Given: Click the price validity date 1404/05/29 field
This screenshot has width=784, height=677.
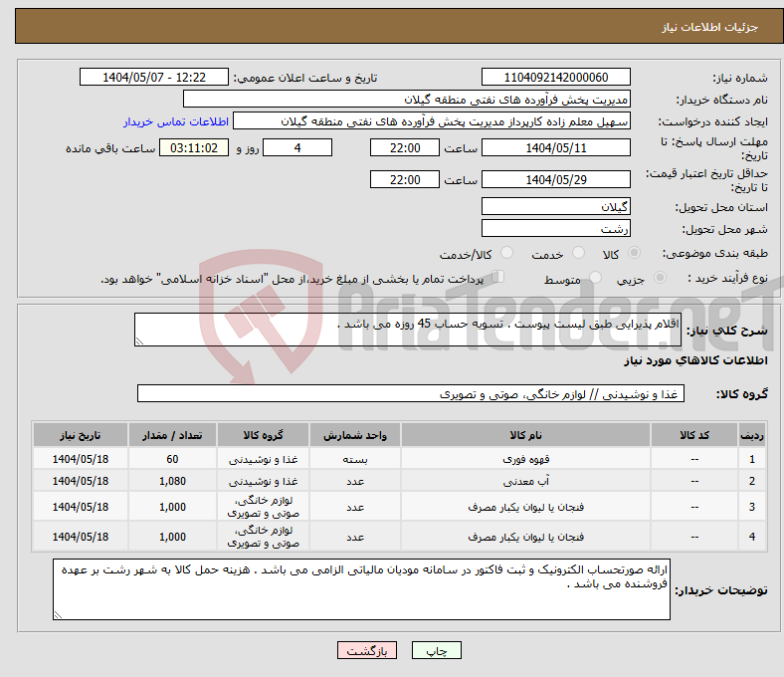Looking at the screenshot, I should point(555,180).
